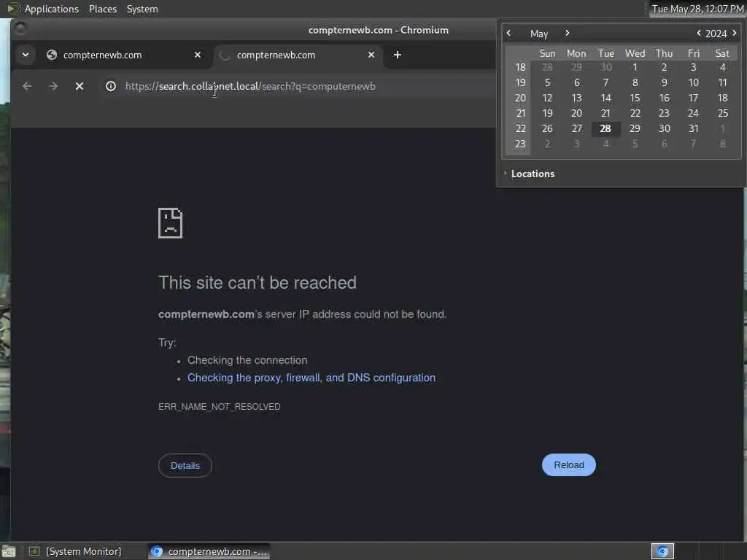Stop loading the page with X button
The image size is (747, 560).
[80, 86]
